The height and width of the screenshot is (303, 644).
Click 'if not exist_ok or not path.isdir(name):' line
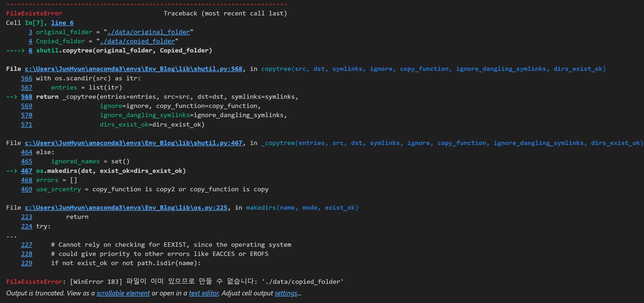tap(126, 263)
